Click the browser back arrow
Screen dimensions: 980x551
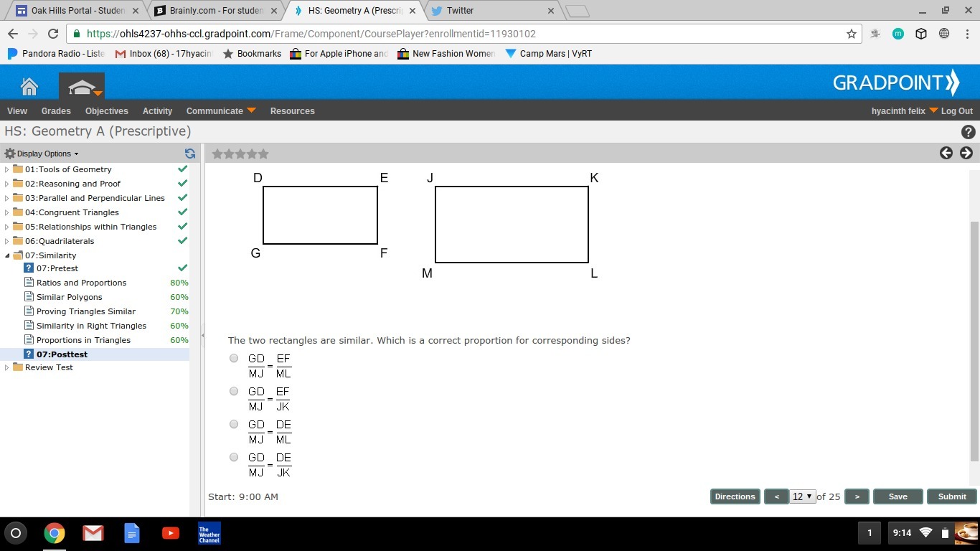point(13,34)
